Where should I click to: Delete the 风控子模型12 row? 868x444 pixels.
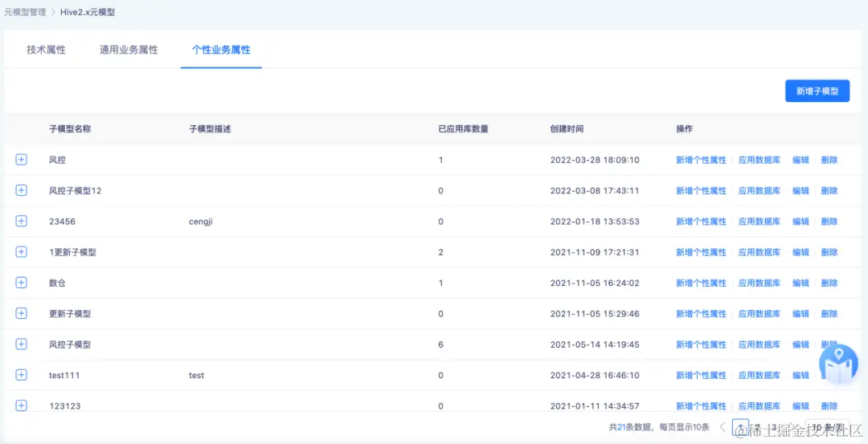(x=829, y=191)
